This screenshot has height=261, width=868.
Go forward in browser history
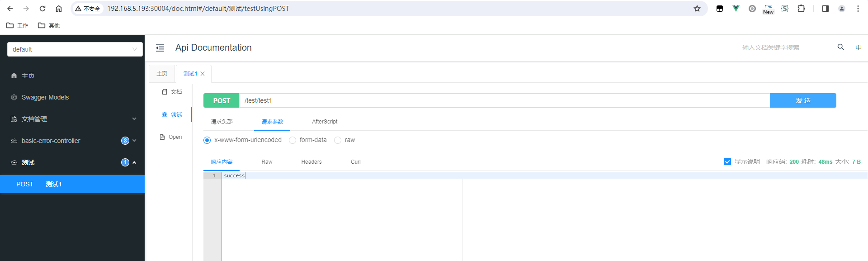pyautogui.click(x=26, y=9)
